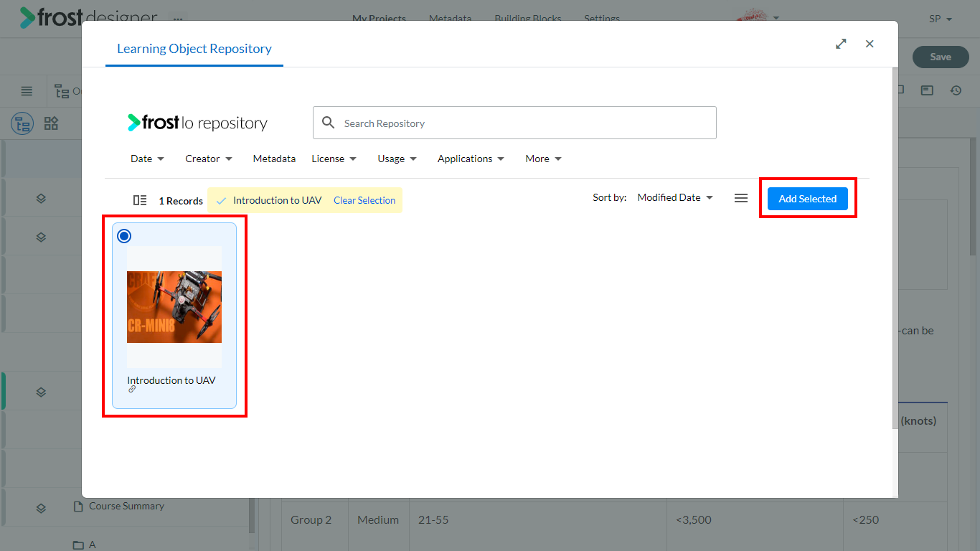This screenshot has height=551, width=980.
Task: Select the outline tree view icon
Action: 22,123
